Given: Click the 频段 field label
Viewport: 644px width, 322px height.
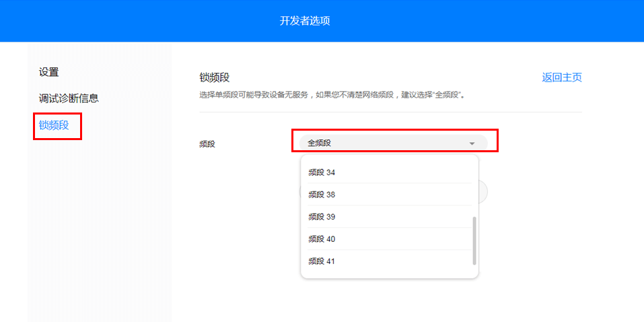Looking at the screenshot, I should (207, 143).
